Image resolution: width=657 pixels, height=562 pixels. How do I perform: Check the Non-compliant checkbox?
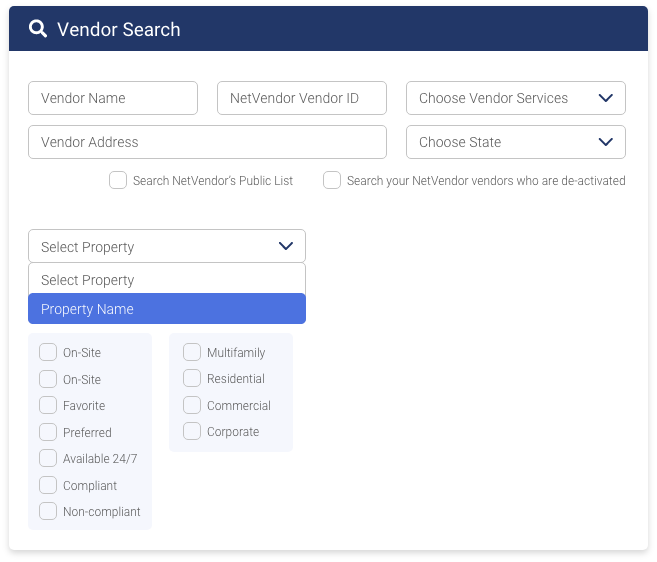[48, 512]
